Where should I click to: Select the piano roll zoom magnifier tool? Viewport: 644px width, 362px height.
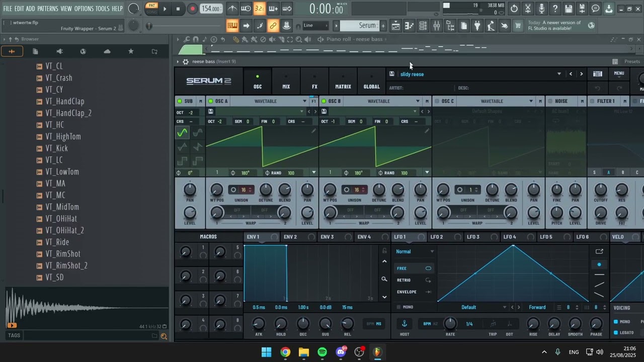(299, 39)
